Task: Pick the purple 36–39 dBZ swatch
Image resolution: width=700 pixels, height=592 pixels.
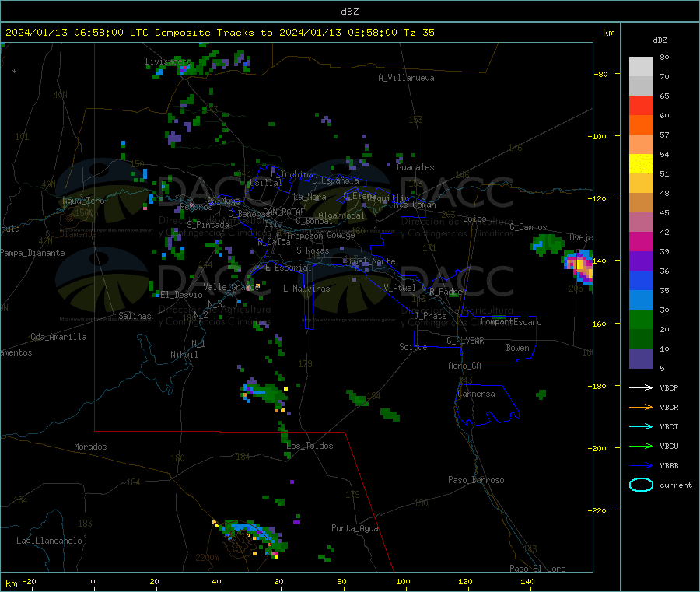Action: click(641, 261)
